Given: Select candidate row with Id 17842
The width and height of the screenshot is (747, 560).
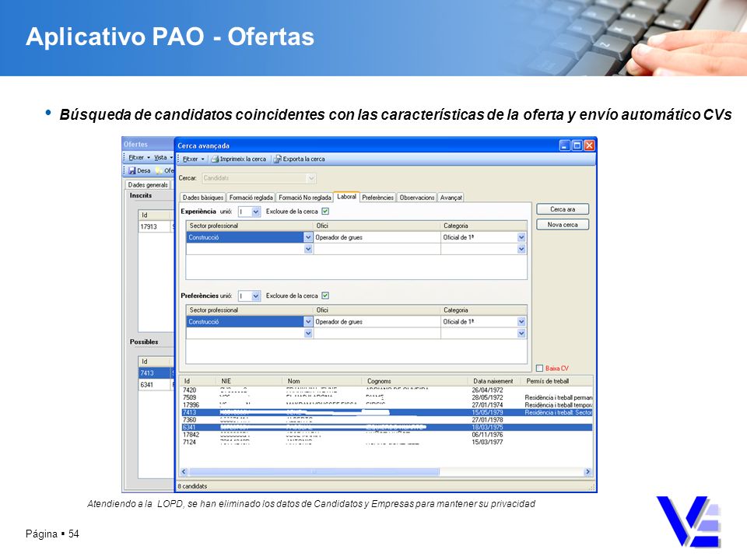Looking at the screenshot, I should 386,435.
